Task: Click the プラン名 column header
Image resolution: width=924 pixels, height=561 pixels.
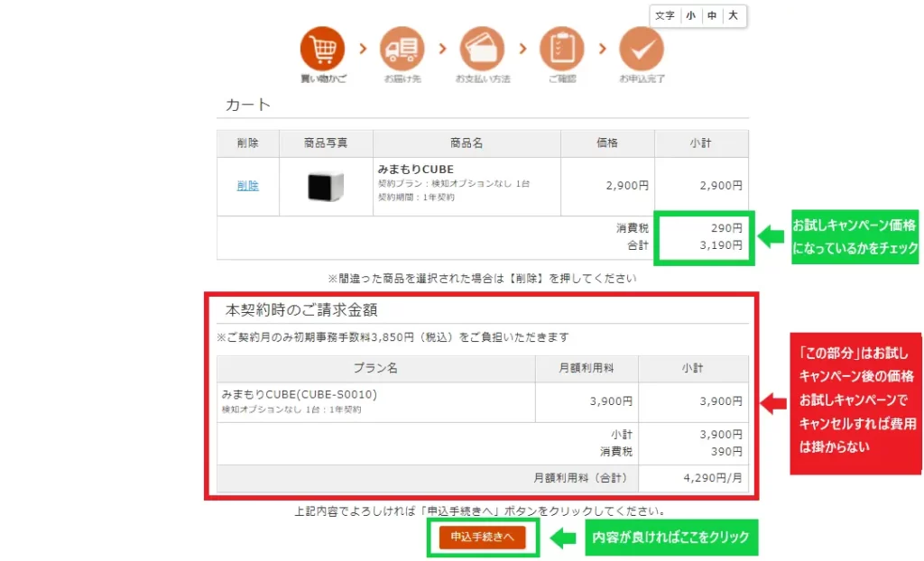Action: 374,368
